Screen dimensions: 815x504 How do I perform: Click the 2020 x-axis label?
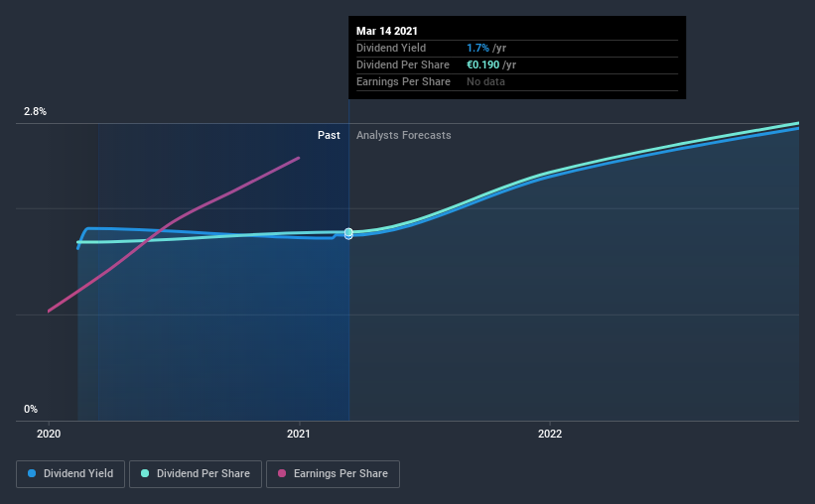pyautogui.click(x=49, y=434)
